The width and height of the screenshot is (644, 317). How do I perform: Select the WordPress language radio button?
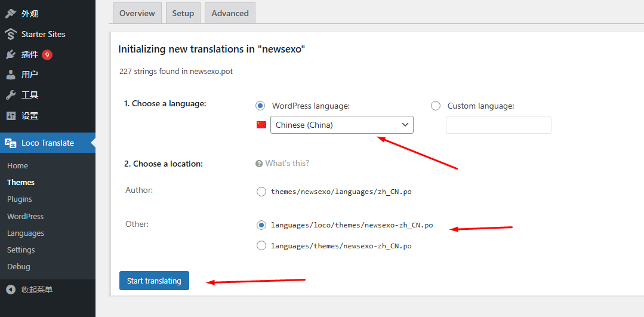[260, 106]
